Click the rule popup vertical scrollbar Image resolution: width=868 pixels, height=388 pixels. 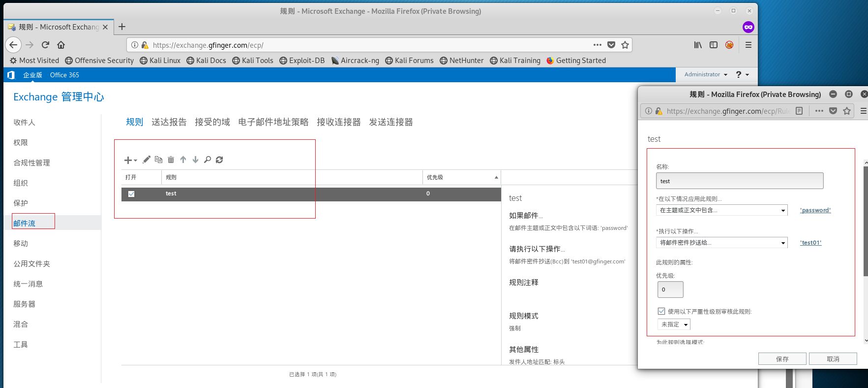click(x=866, y=222)
